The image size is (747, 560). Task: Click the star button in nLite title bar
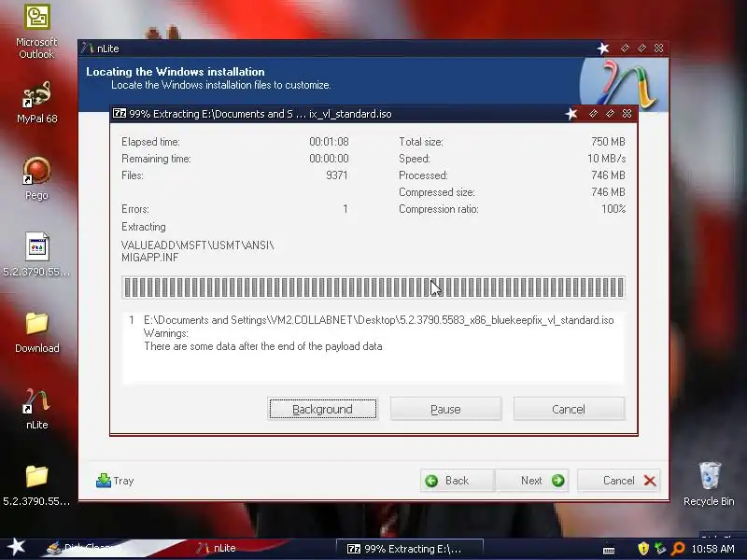(x=603, y=49)
